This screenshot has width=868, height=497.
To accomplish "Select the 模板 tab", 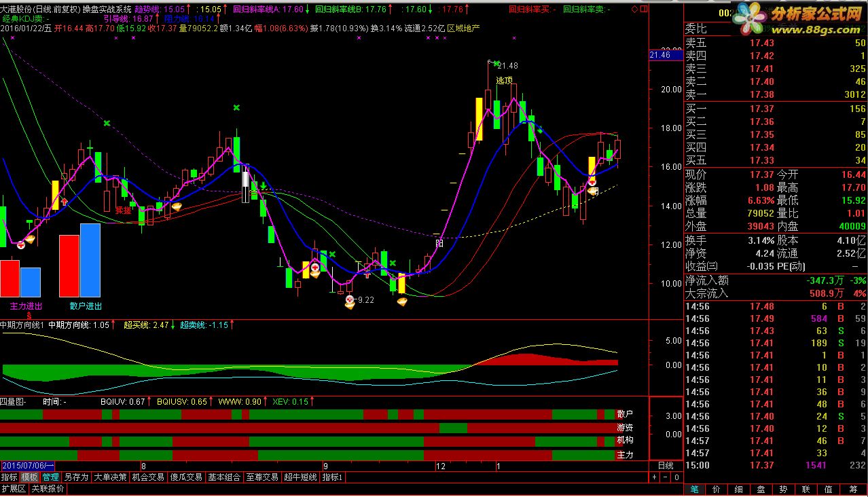I will [29, 477].
